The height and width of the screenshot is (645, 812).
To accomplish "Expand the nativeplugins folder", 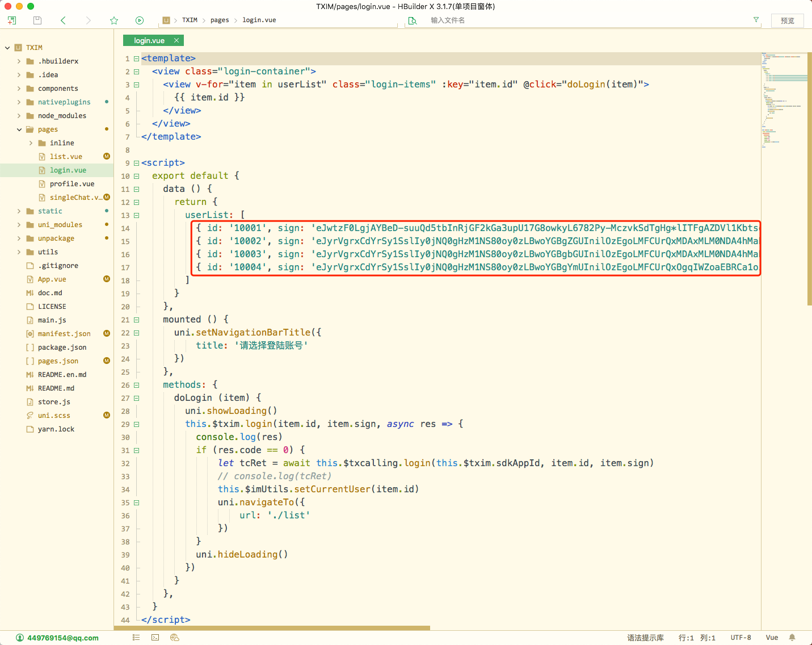I will pos(19,102).
